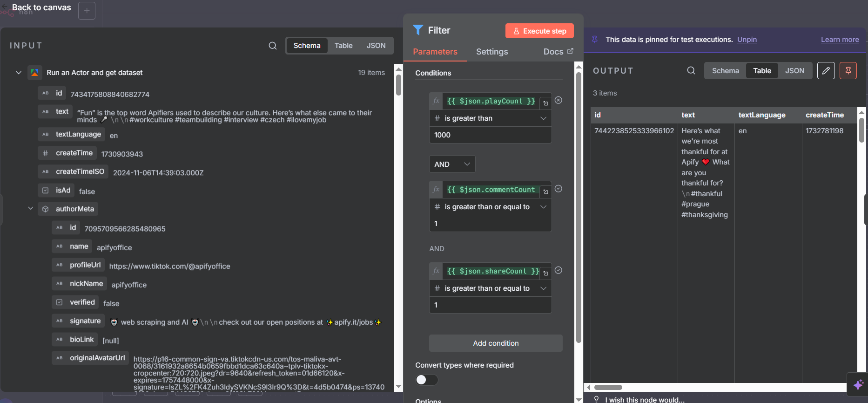Screen dimensions: 868x403
Task: Open the AND combinator dropdown
Action: (x=452, y=164)
